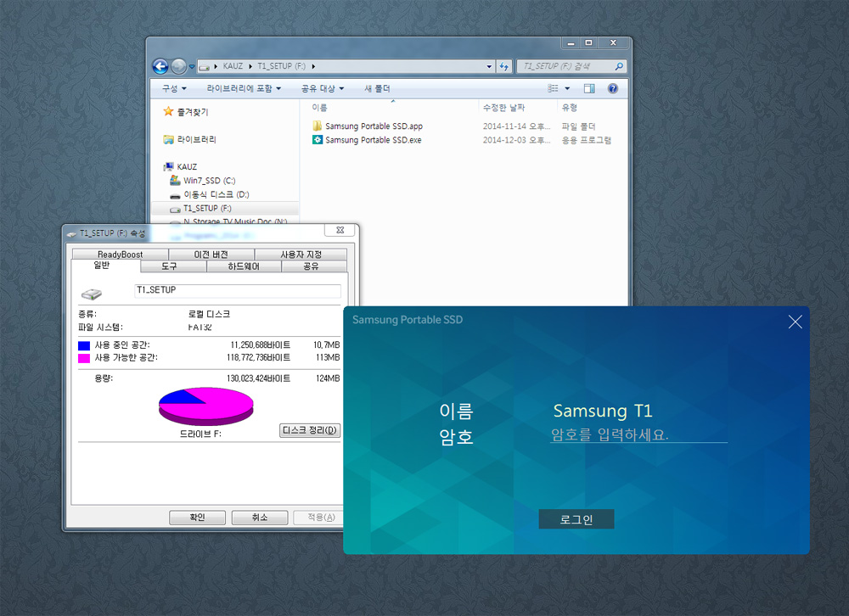This screenshot has height=616, width=849.
Task: Expand the 라이브러리에 포함 dropdown
Action: 245,88
